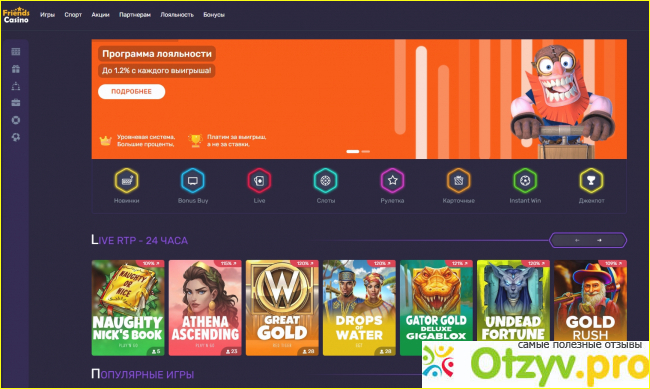
Task: Go to the Лояльность menu item
Action: tap(177, 15)
